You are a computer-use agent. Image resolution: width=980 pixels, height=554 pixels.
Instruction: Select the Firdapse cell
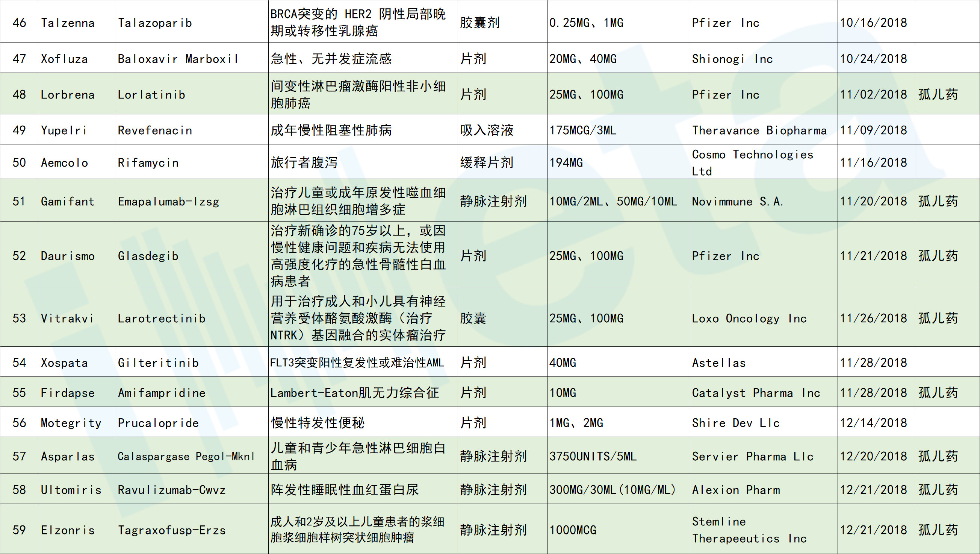pyautogui.click(x=77, y=392)
